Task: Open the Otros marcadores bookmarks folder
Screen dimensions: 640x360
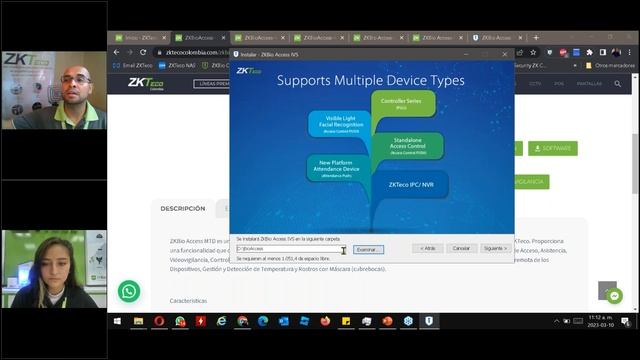Action: (611, 65)
